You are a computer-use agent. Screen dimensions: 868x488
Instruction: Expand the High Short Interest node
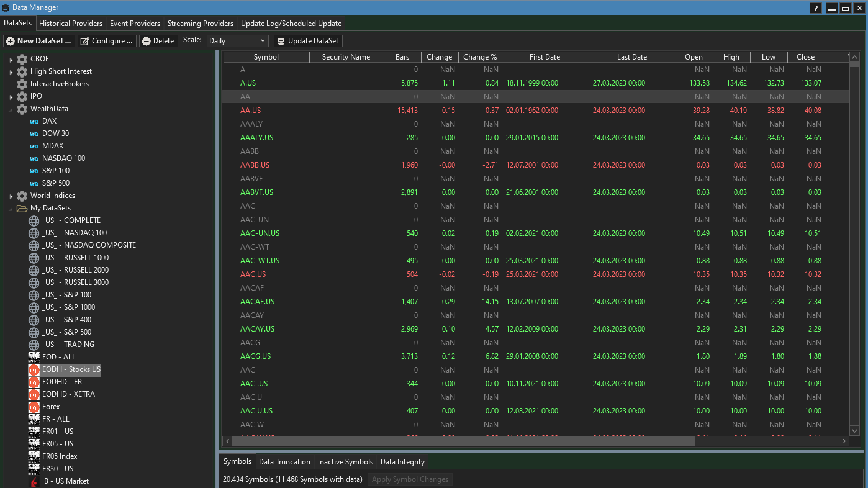(x=11, y=72)
